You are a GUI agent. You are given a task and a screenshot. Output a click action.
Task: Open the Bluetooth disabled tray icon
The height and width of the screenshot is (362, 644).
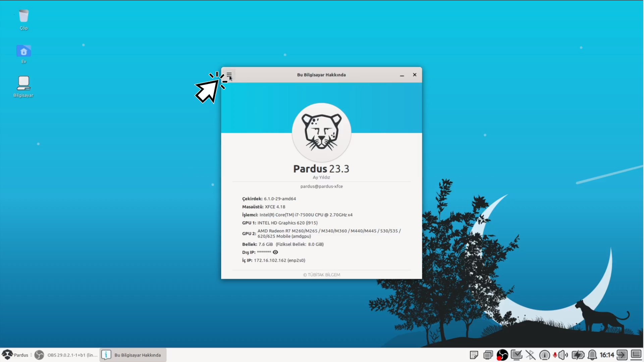(x=530, y=355)
